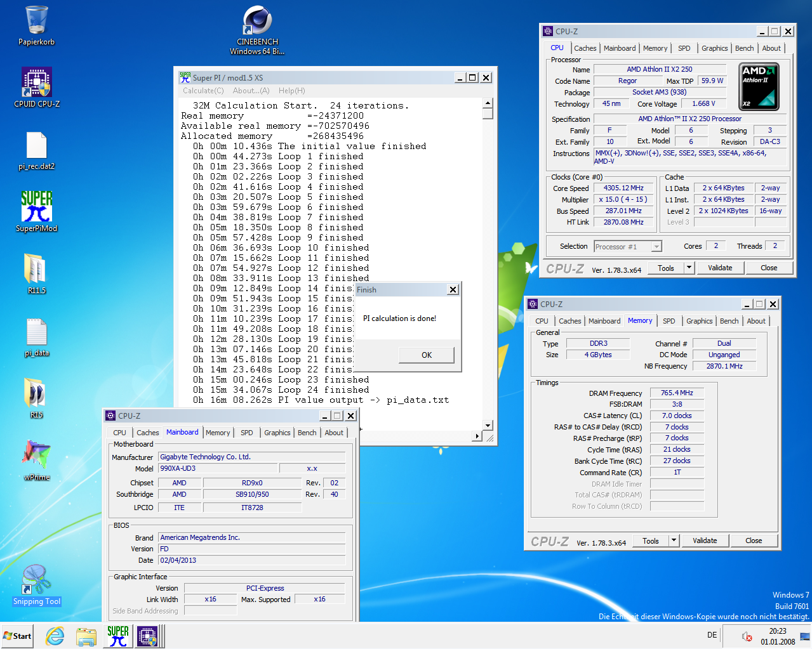Open Graphics tab in Memory CPU-Z window
812x649 pixels.
(700, 321)
